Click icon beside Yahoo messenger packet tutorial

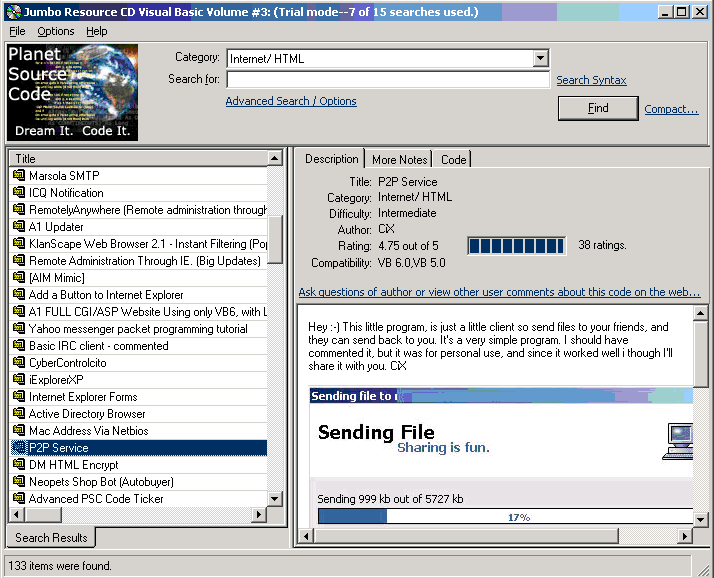click(x=19, y=328)
